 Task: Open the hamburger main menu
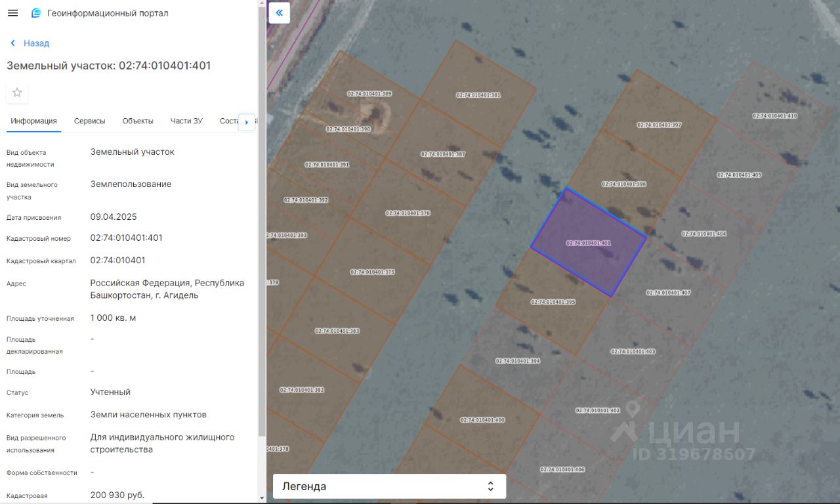coord(12,13)
